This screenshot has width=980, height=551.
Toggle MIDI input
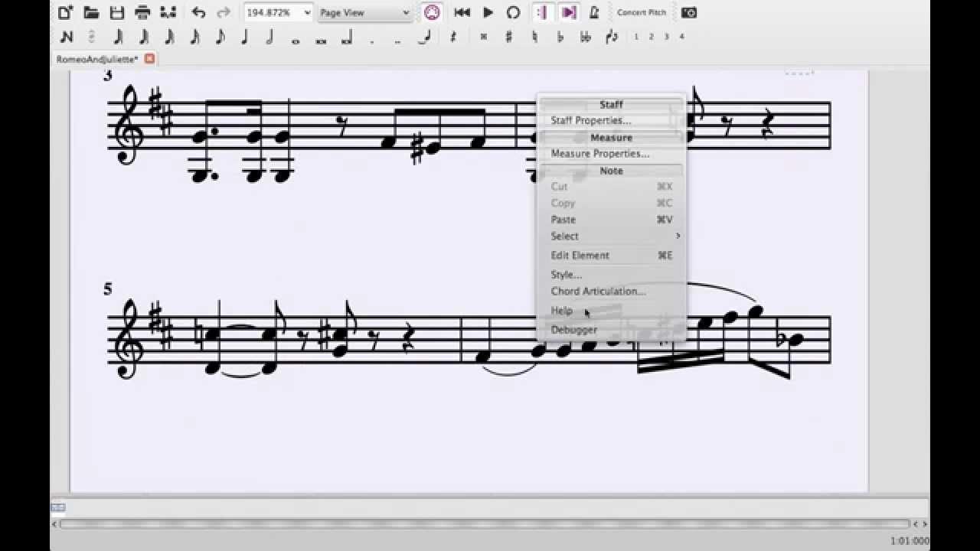pyautogui.click(x=432, y=12)
